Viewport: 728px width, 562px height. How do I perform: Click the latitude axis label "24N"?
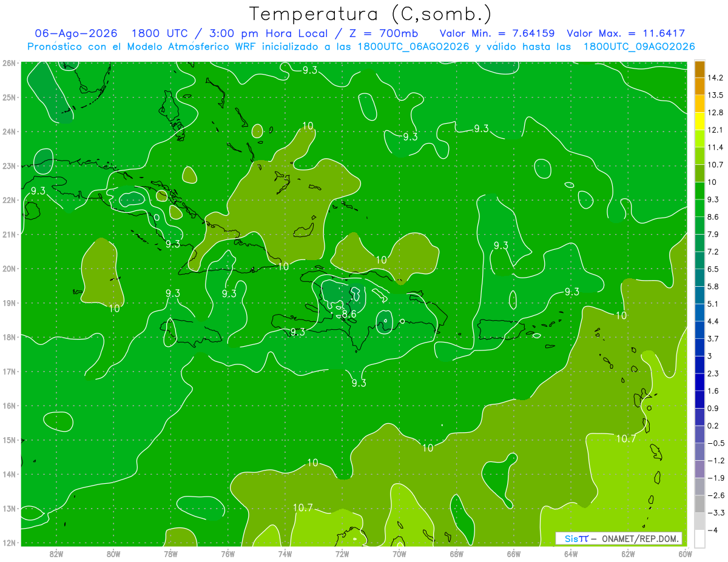[x=8, y=131]
